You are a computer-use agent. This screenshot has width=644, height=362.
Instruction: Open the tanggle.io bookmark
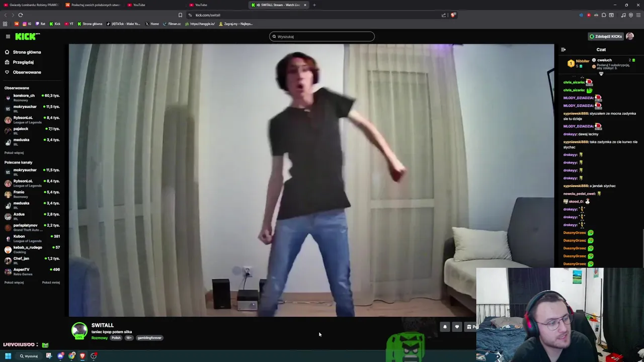click(200, 24)
